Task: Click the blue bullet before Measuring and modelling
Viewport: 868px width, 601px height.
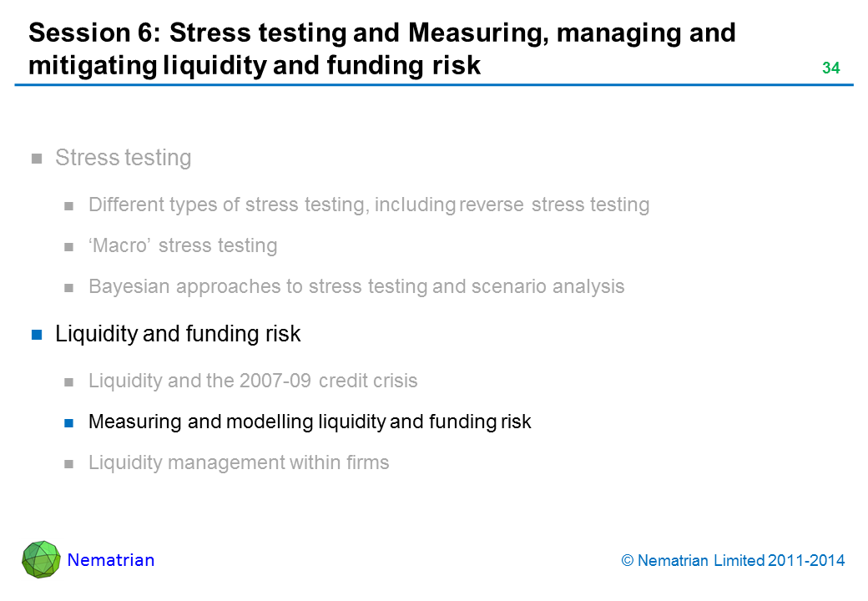Action: [70, 422]
